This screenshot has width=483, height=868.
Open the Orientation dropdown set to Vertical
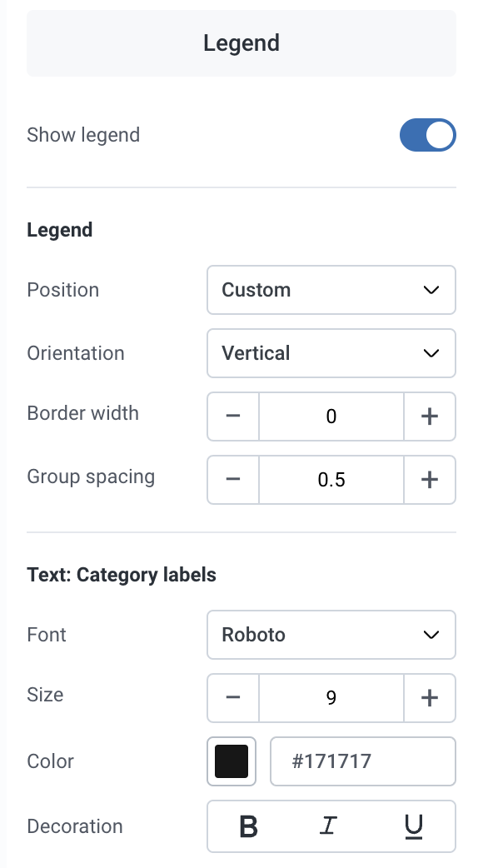(331, 353)
